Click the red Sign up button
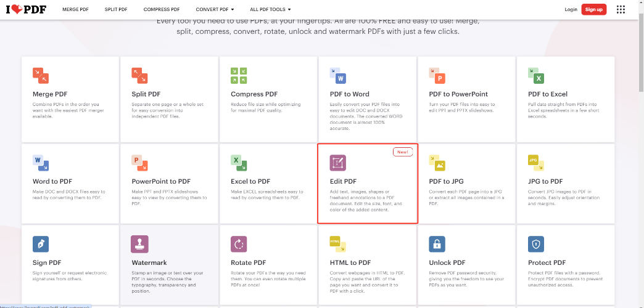This screenshot has height=308, width=644. click(x=594, y=9)
